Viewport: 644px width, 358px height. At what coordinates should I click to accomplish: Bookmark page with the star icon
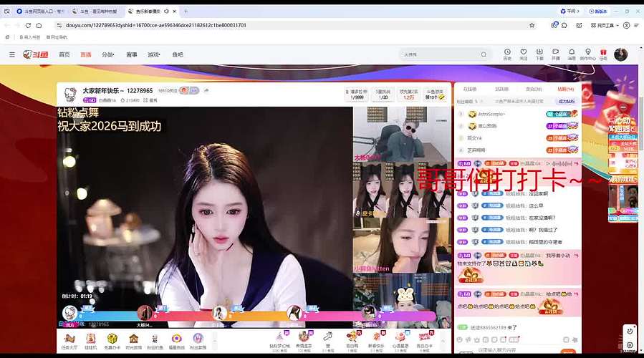click(x=532, y=25)
